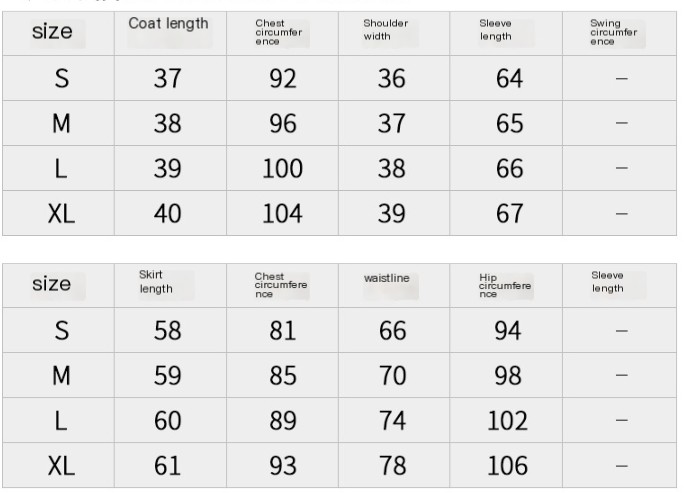Click the 'Hip circumference' column header
The image size is (684, 493).
coord(505,285)
